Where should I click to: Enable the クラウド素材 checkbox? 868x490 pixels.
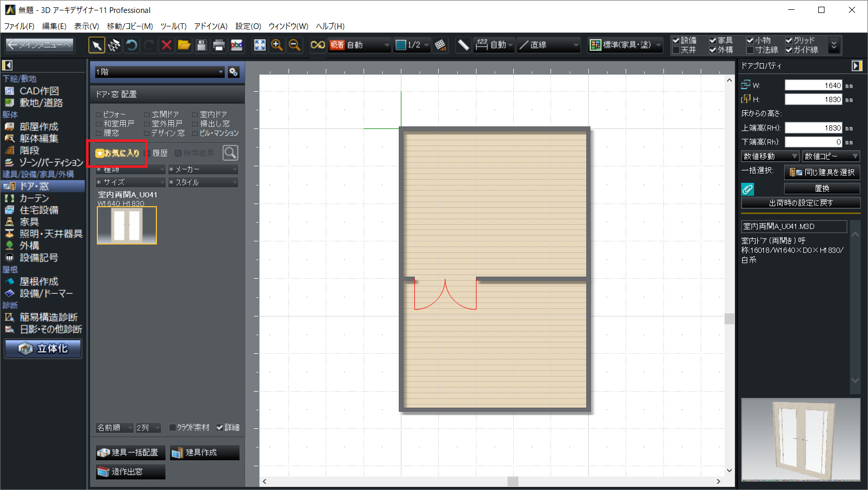tap(173, 428)
